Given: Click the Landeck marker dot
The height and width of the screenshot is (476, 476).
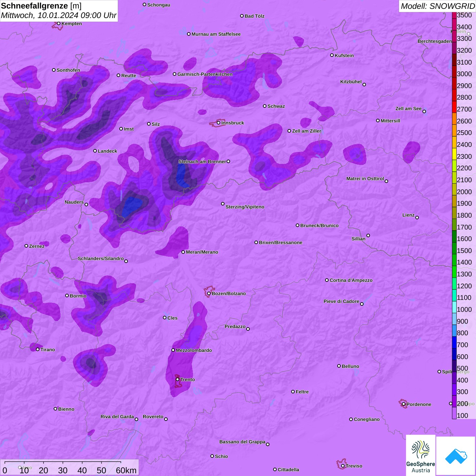Looking at the screenshot, I should [x=95, y=151].
